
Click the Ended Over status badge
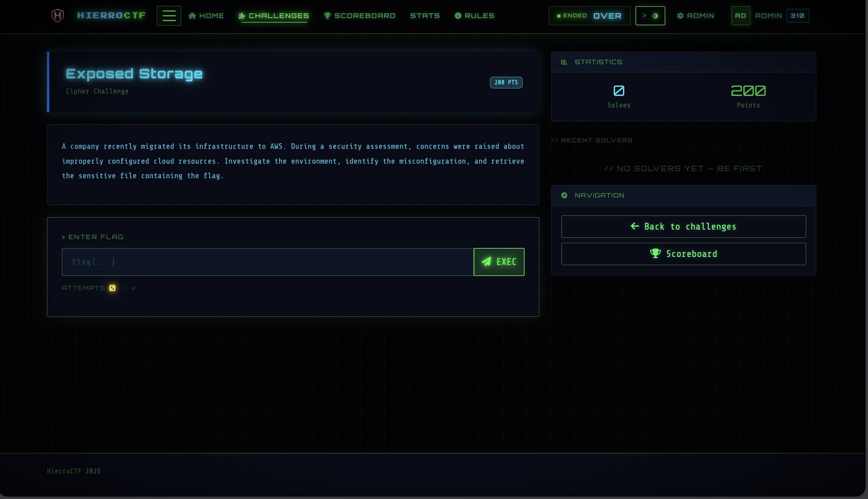tap(589, 16)
